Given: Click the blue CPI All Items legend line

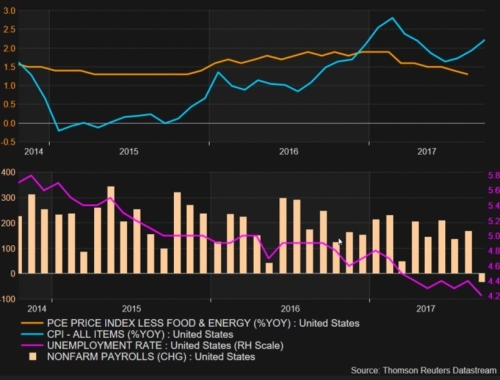Looking at the screenshot, I should (32, 334).
